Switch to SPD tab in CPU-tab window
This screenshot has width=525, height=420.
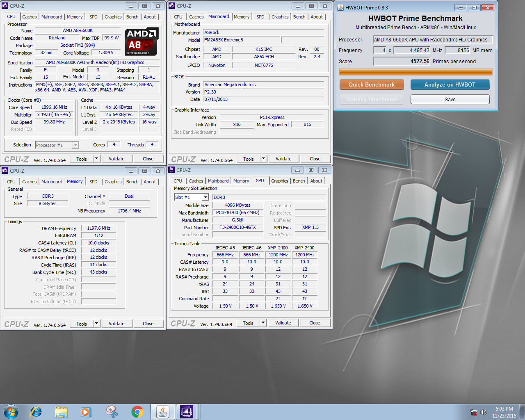[94, 17]
